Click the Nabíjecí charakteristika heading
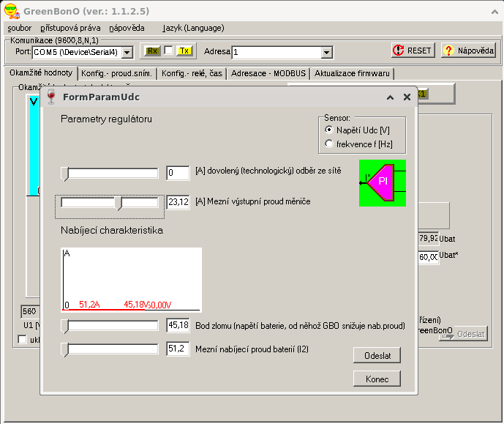Image resolution: width=504 pixels, height=424 pixels. point(112,231)
